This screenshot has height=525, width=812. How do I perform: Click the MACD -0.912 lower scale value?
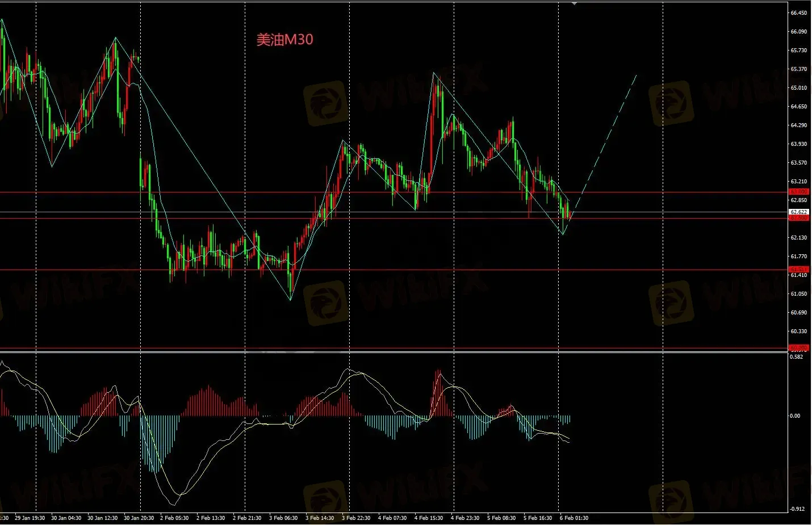(797, 509)
